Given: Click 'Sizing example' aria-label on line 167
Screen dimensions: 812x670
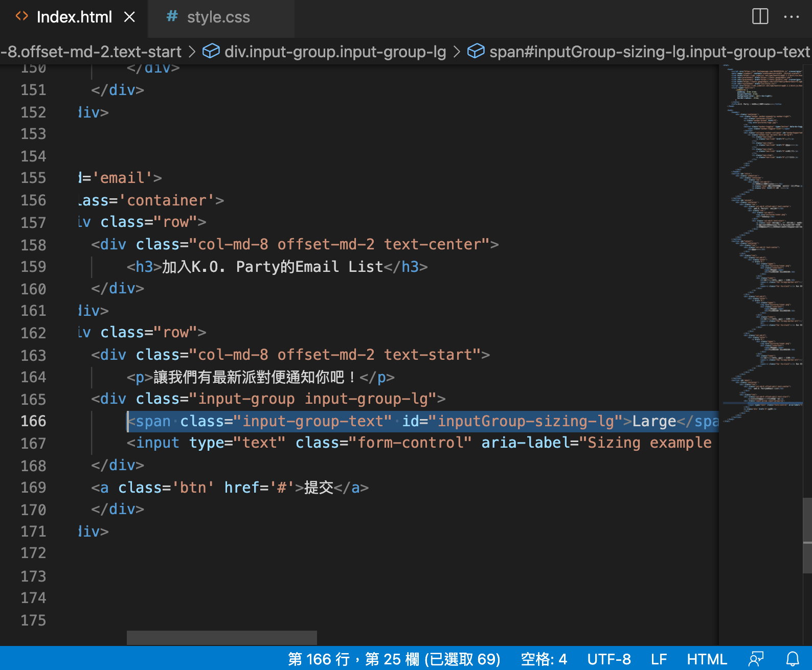Looking at the screenshot, I should 649,443.
